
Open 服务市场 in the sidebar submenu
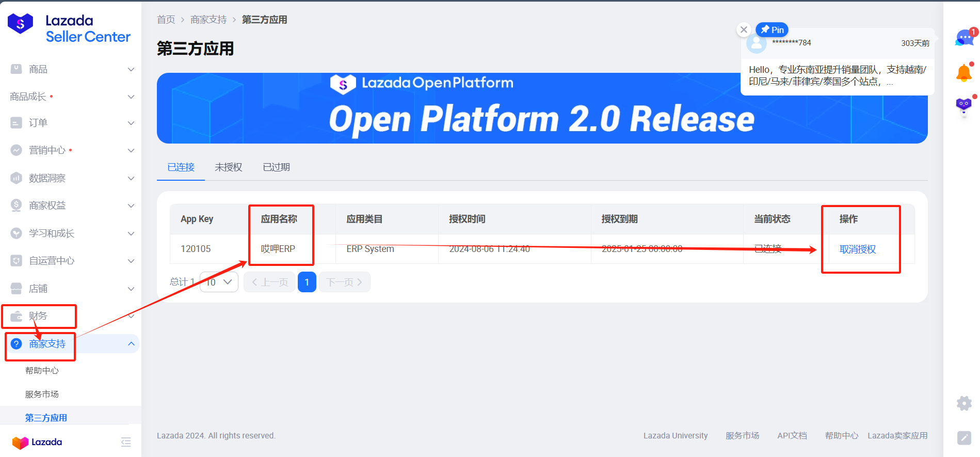42,395
